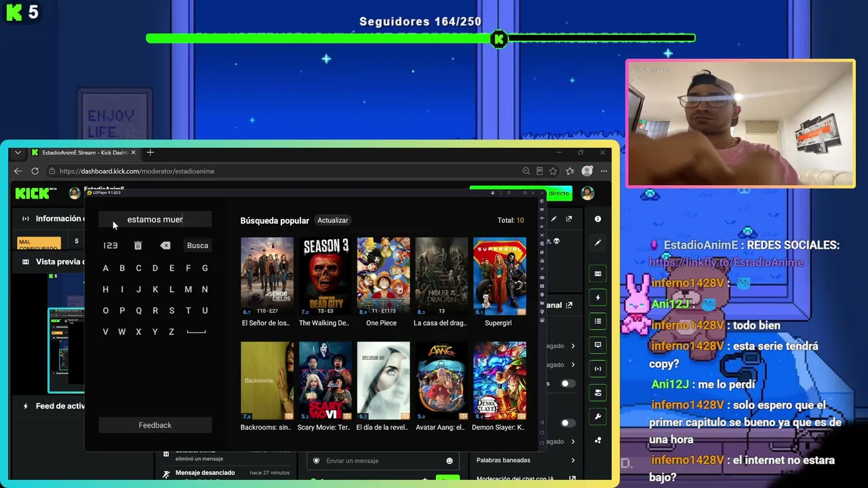Click the Kick logo in the dashboard
The width and height of the screenshot is (868, 488).
pyautogui.click(x=33, y=193)
